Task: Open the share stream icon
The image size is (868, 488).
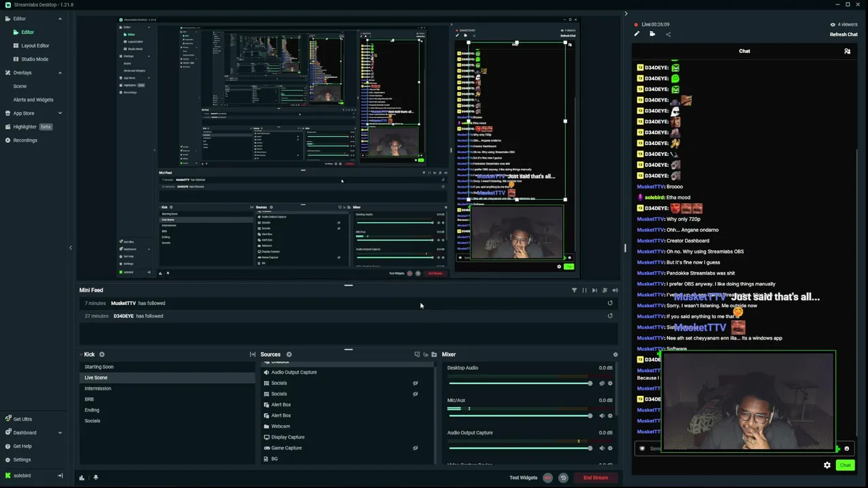Action: (x=668, y=34)
